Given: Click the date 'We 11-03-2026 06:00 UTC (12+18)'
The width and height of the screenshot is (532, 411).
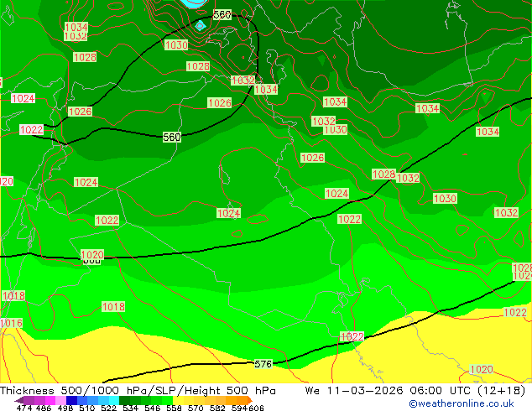Looking at the screenshot, I should click(415, 391).
